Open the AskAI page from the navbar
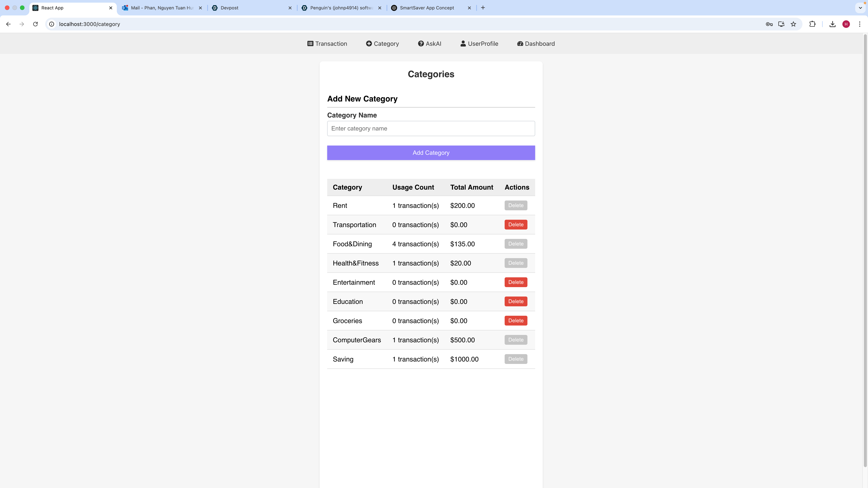The image size is (868, 488). click(x=429, y=44)
